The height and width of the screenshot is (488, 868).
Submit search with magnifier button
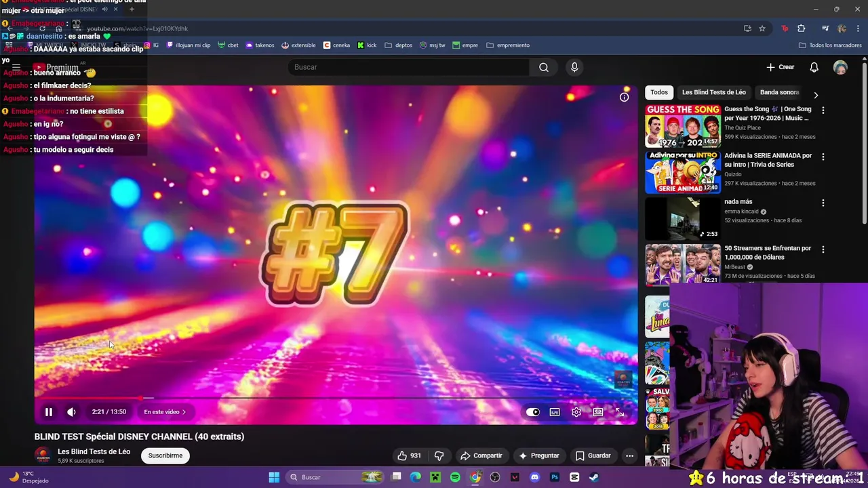[x=544, y=67]
